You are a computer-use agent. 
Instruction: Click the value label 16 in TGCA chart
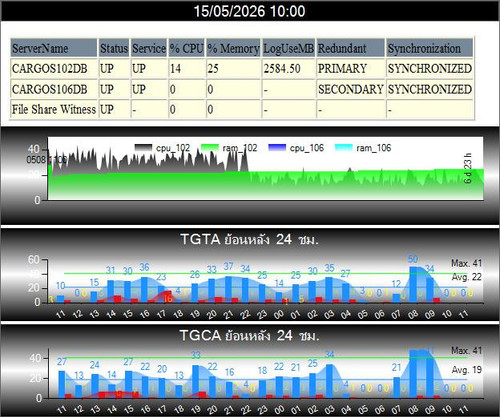click(229, 372)
